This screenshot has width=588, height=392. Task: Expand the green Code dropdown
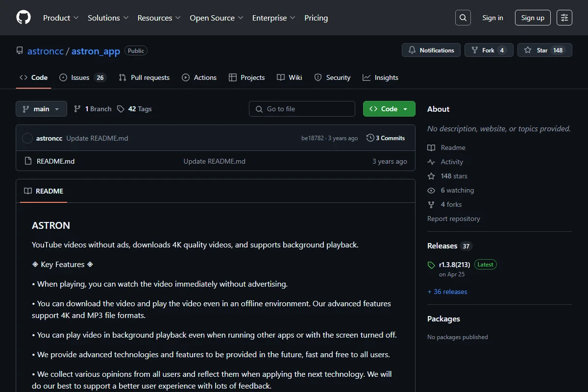click(x=389, y=109)
